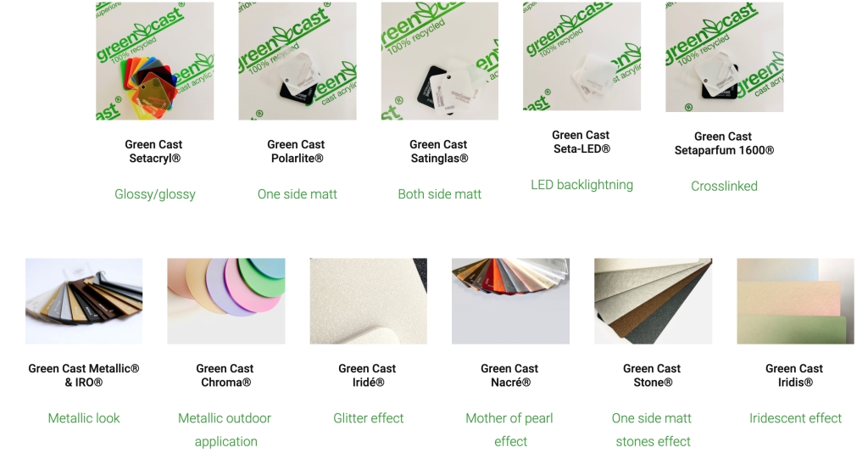Click the Metallic look label
868x470 pixels.
pyautogui.click(x=84, y=418)
